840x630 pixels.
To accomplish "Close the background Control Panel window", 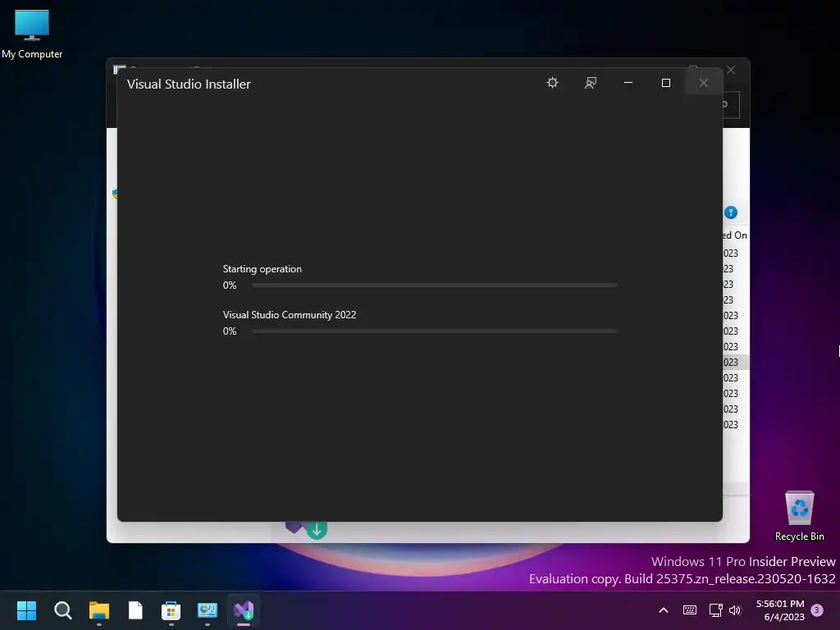I will click(731, 70).
